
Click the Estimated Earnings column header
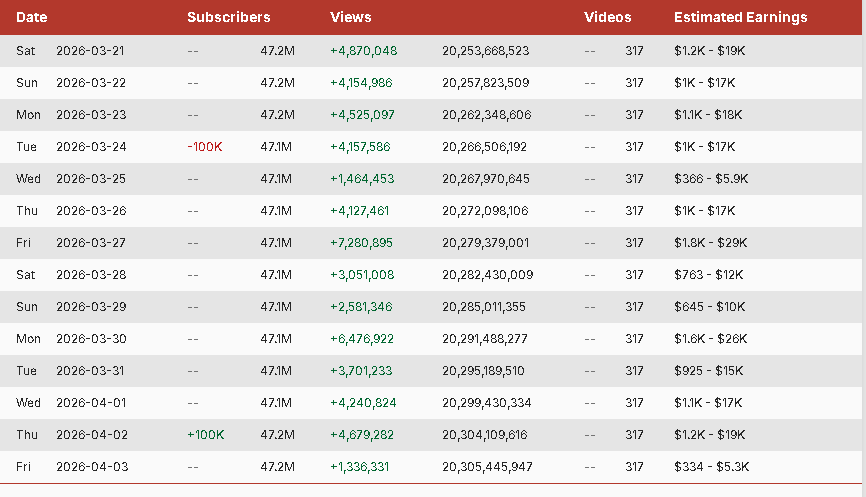click(741, 17)
